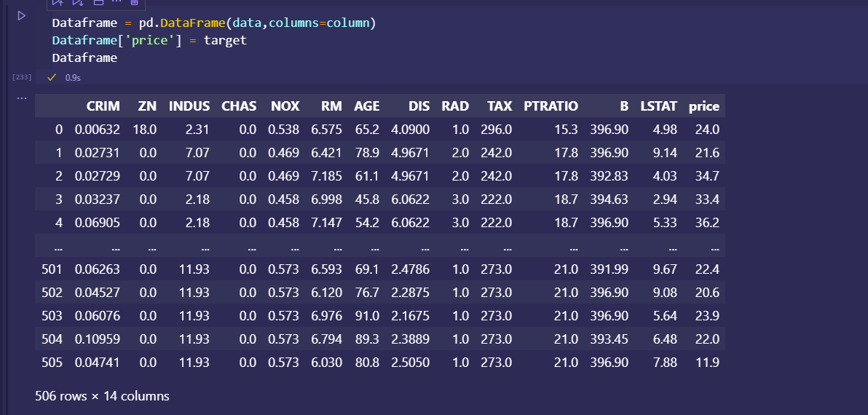This screenshot has height=415, width=868.
Task: Click the PTRATIO value 15.3
Action: 567,130
